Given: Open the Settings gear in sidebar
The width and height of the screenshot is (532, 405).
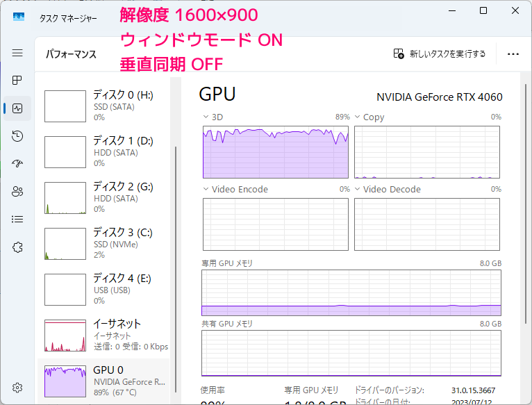Looking at the screenshot, I should coord(17,388).
